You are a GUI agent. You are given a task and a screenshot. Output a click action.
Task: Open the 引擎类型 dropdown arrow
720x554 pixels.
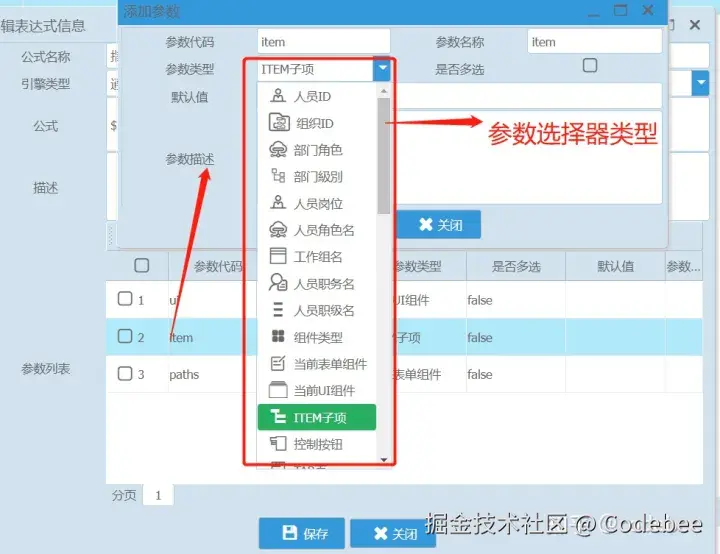pos(700,83)
